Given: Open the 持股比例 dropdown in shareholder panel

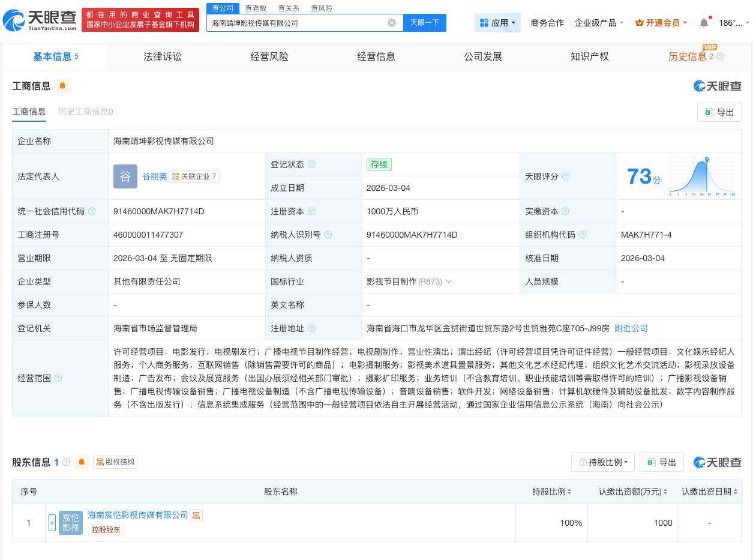Looking at the screenshot, I should coord(603,462).
